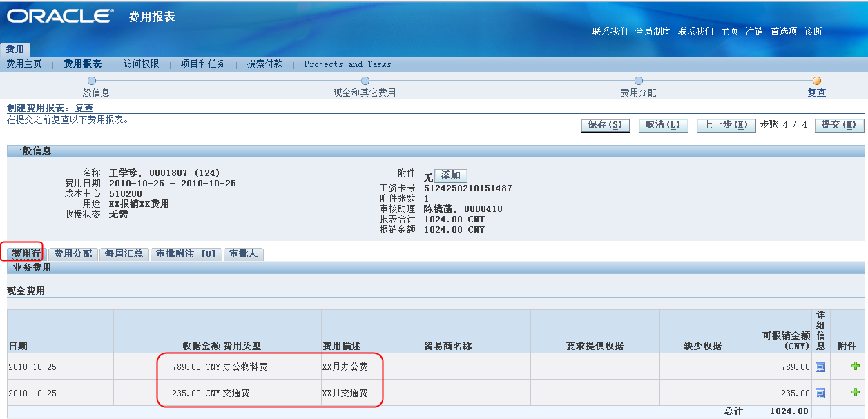The height and width of the screenshot is (419, 868).
Task: Select the 一般信息 train step circle
Action: click(92, 80)
